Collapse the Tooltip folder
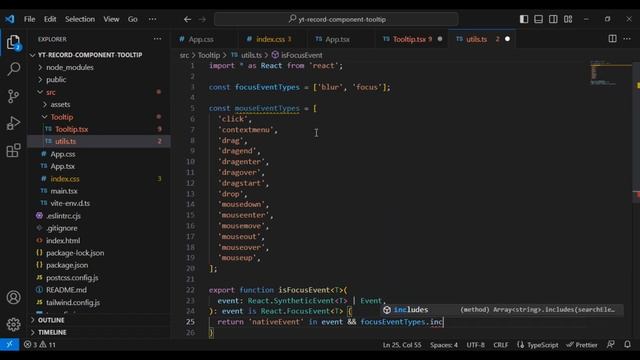 (62, 117)
